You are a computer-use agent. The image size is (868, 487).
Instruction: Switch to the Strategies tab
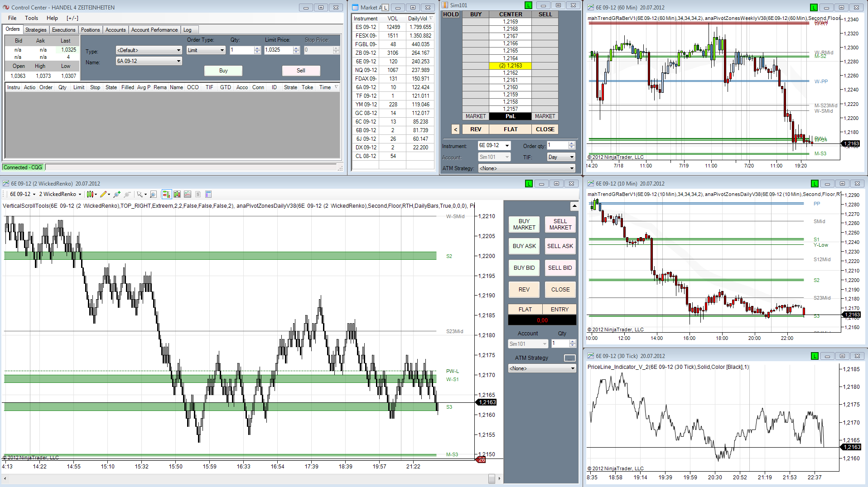36,30
